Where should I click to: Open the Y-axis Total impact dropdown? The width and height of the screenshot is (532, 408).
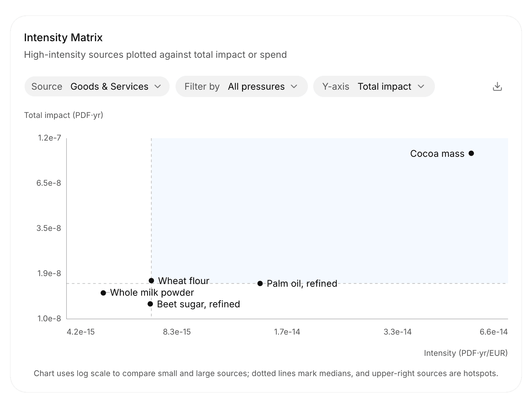point(374,87)
